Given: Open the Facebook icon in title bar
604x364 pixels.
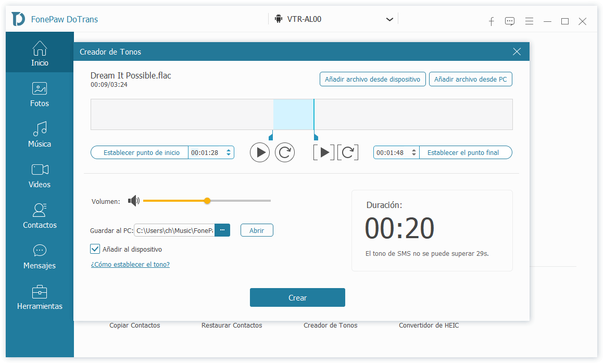Looking at the screenshot, I should [491, 21].
